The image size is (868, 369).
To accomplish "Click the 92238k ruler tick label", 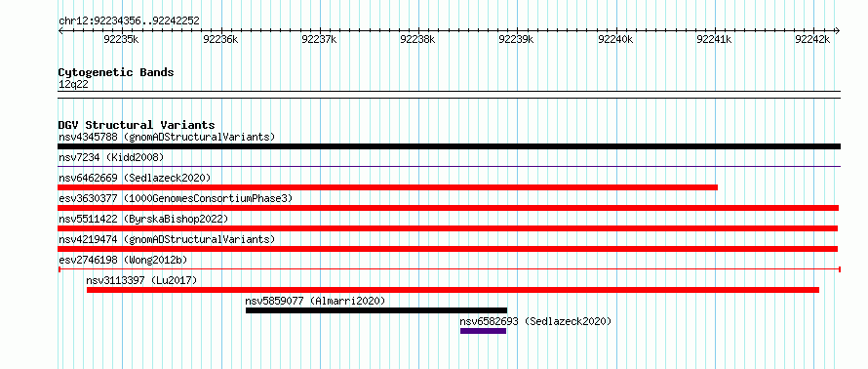I will [x=417, y=39].
